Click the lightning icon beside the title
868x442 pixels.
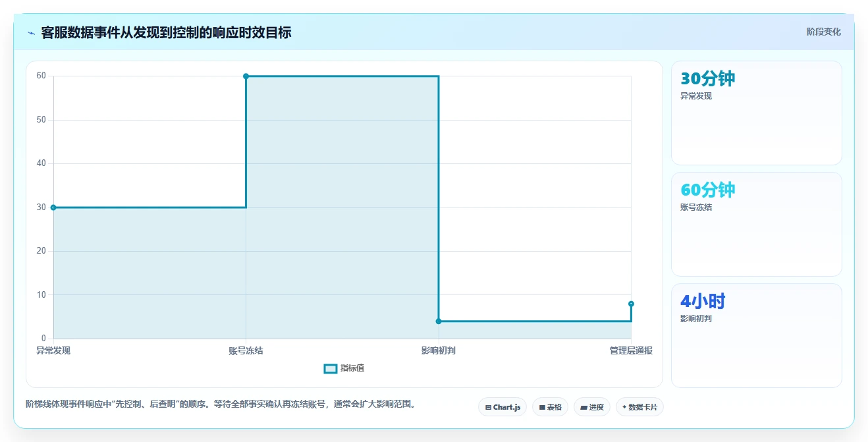pyautogui.click(x=31, y=33)
